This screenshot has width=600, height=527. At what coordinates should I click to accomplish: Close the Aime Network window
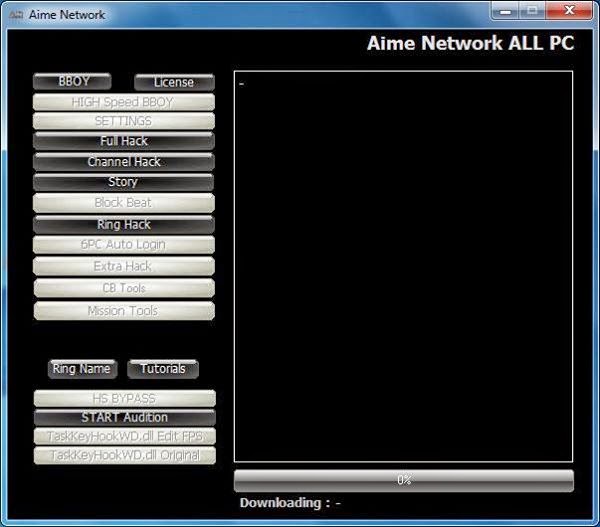click(x=569, y=11)
